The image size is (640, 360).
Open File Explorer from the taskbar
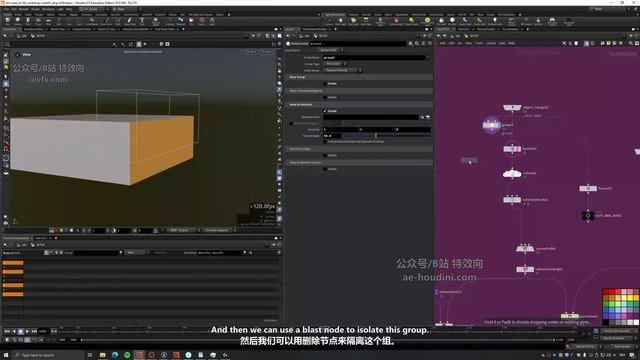102,355
